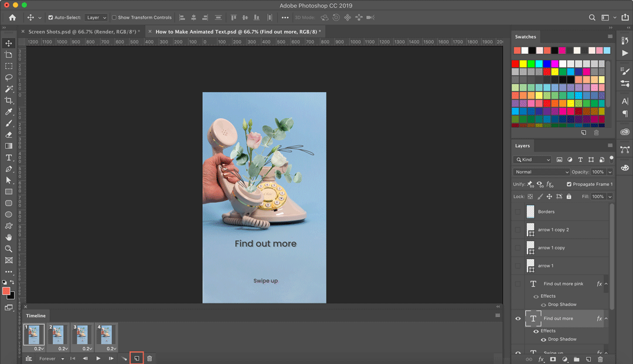This screenshot has height=364, width=633.
Task: Change frame 1 delay time dropdown
Action: click(39, 349)
